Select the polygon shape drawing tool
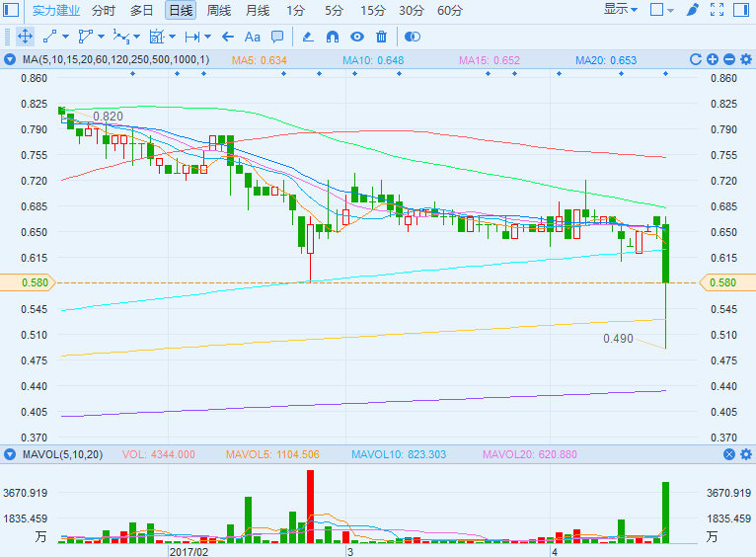 pos(85,37)
